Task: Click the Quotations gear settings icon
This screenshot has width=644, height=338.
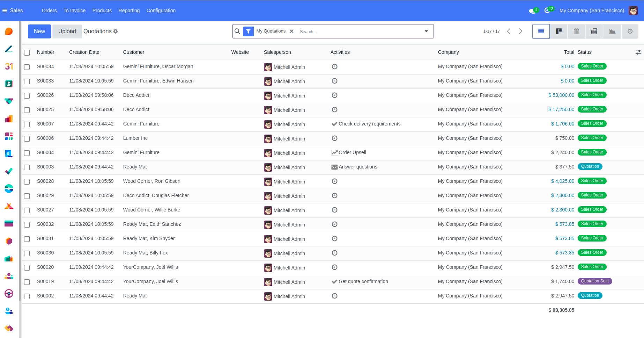Action: click(x=116, y=31)
